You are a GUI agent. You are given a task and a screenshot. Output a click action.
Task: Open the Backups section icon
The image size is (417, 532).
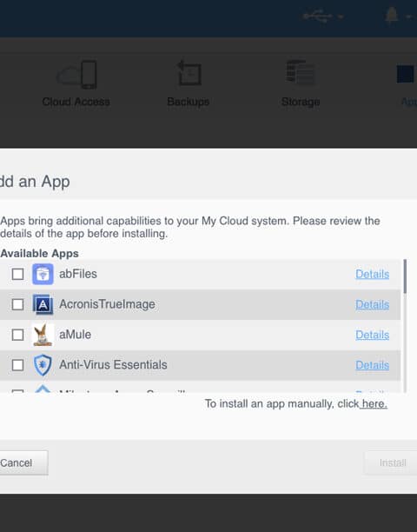189,73
